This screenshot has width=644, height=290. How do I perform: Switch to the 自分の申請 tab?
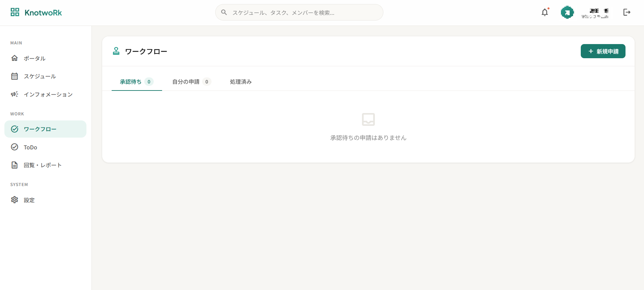point(191,82)
